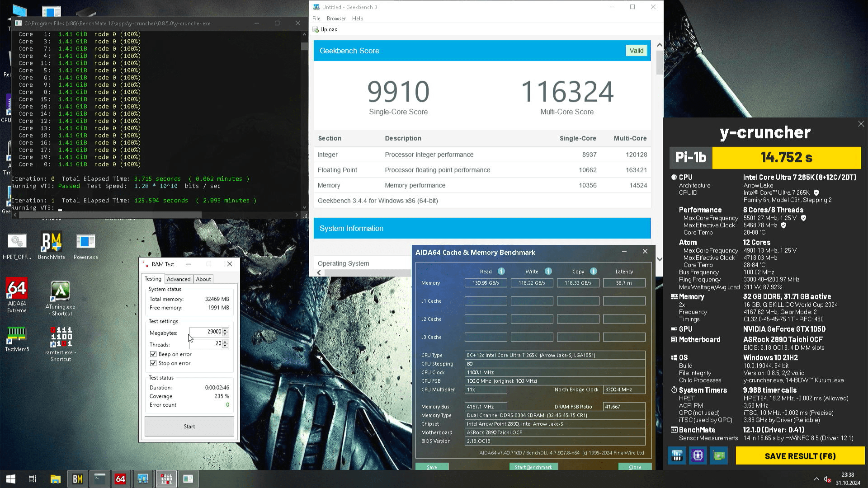Switch to the Advanced tab in RAM Test
The image size is (868, 488).
pos(179,279)
